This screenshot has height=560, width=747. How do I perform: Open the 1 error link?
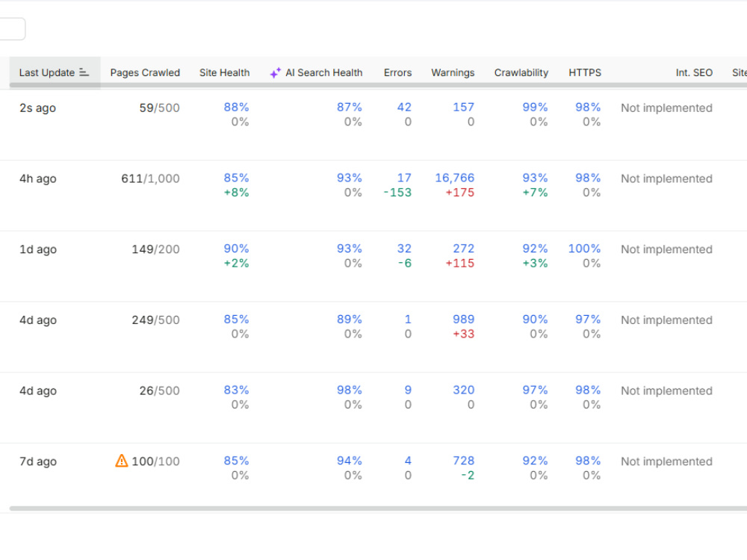pos(408,319)
